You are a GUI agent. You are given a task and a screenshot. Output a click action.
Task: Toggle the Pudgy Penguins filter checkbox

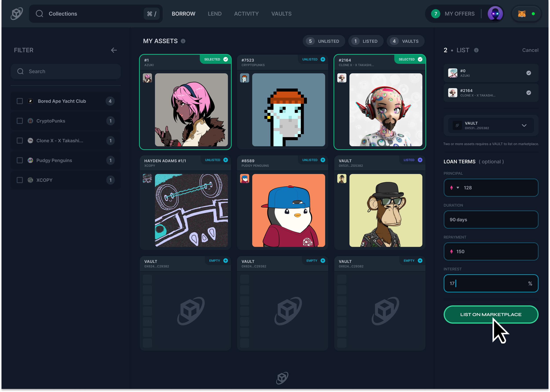[20, 160]
